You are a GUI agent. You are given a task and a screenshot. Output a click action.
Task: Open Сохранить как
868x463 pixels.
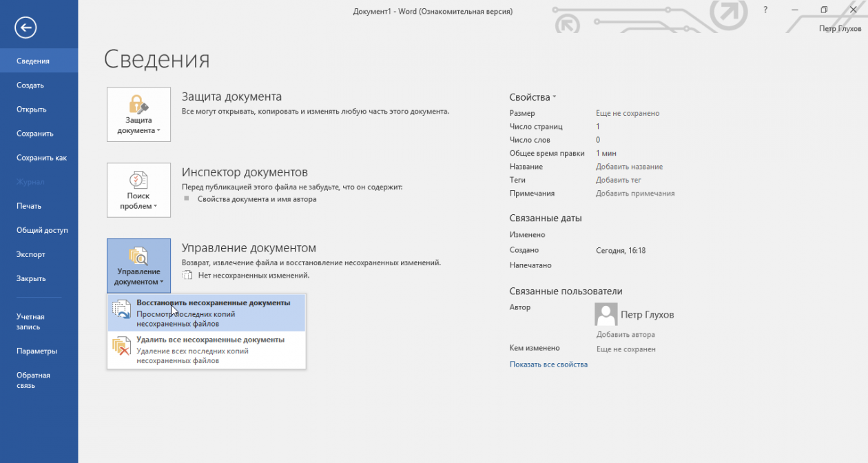(39, 158)
